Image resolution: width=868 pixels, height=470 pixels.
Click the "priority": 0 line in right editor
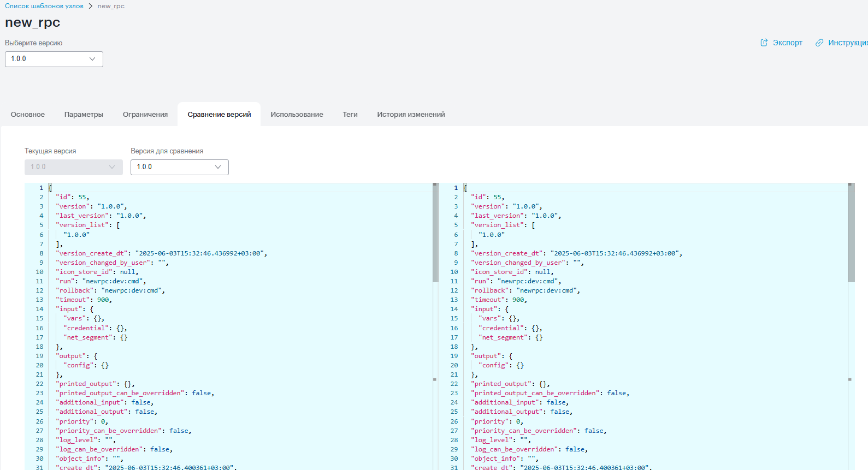497,421
